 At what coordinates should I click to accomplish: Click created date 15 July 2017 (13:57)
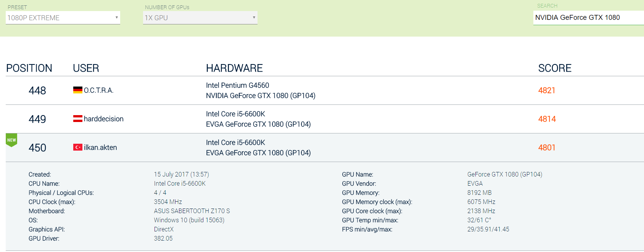coord(182,174)
